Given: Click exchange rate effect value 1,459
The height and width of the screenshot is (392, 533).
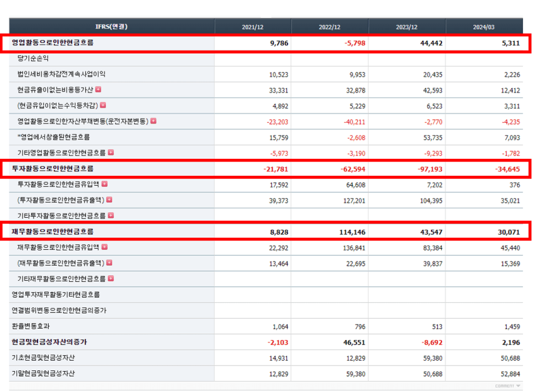Looking at the screenshot, I should pyautogui.click(x=512, y=327).
